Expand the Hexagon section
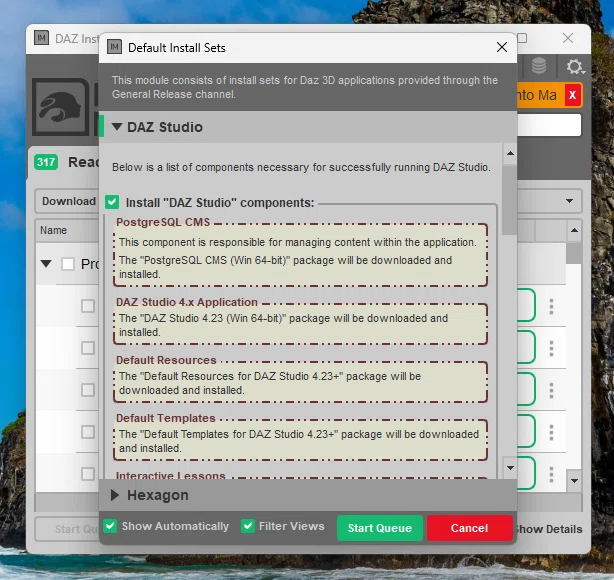Image resolution: width=614 pixels, height=580 pixels. (114, 495)
